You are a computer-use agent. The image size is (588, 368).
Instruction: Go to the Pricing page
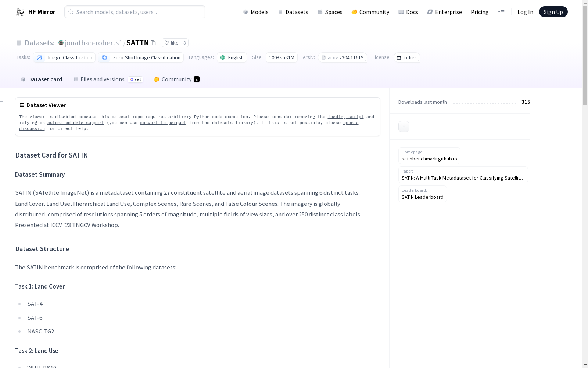point(480,12)
